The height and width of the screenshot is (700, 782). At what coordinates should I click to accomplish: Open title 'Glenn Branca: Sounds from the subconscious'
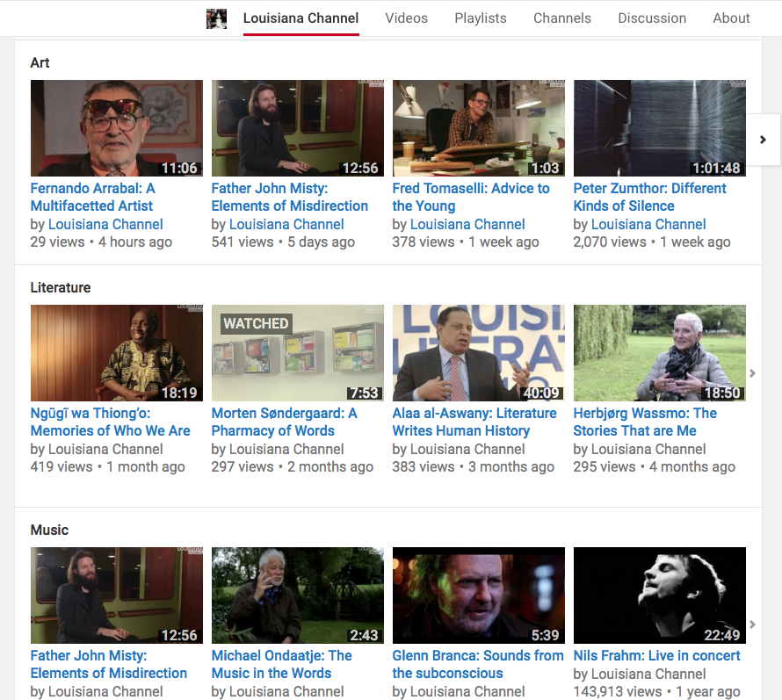point(478,664)
